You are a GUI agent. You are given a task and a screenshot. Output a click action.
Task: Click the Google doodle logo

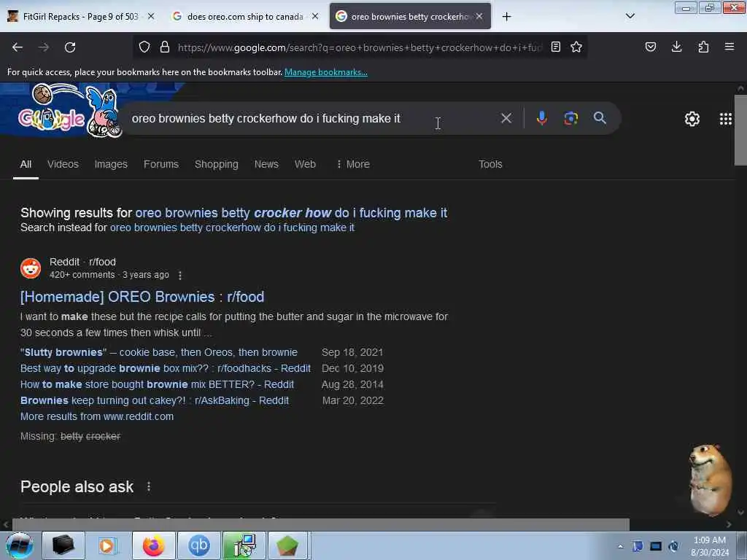coord(69,111)
